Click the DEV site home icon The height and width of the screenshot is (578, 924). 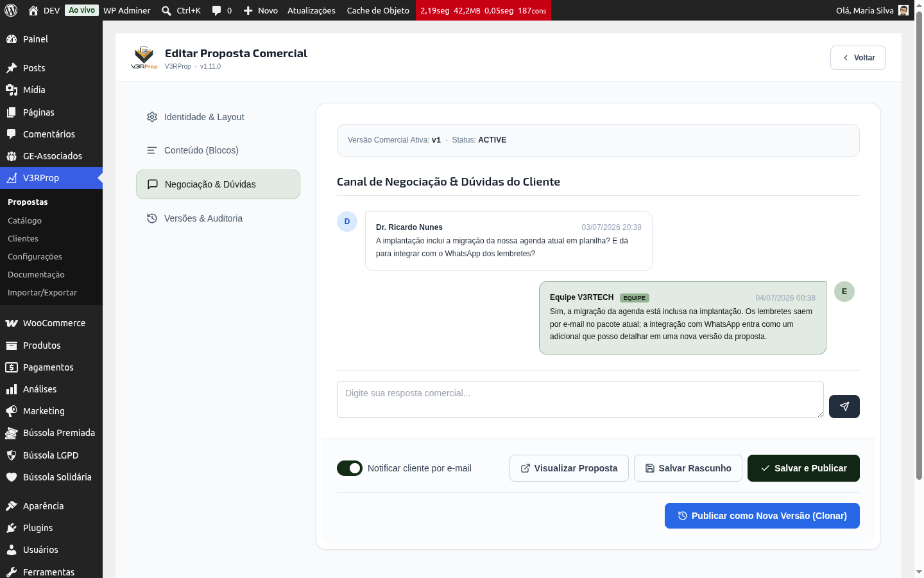tap(33, 10)
